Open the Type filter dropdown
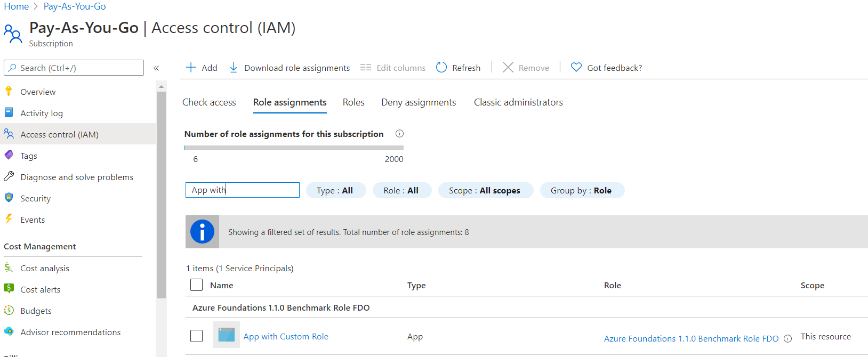 [335, 191]
